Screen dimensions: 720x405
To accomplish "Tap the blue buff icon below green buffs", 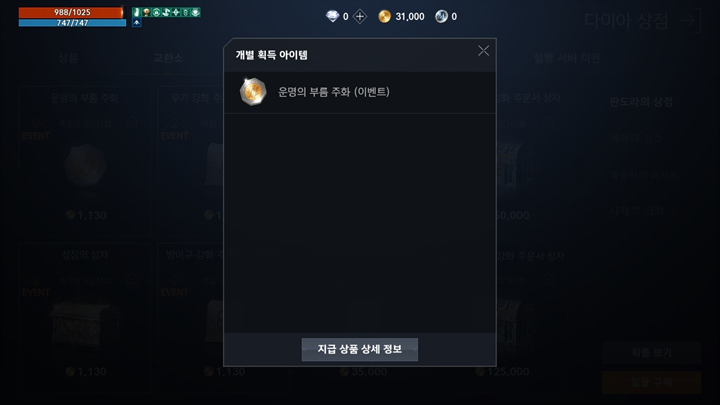I will (x=136, y=22).
